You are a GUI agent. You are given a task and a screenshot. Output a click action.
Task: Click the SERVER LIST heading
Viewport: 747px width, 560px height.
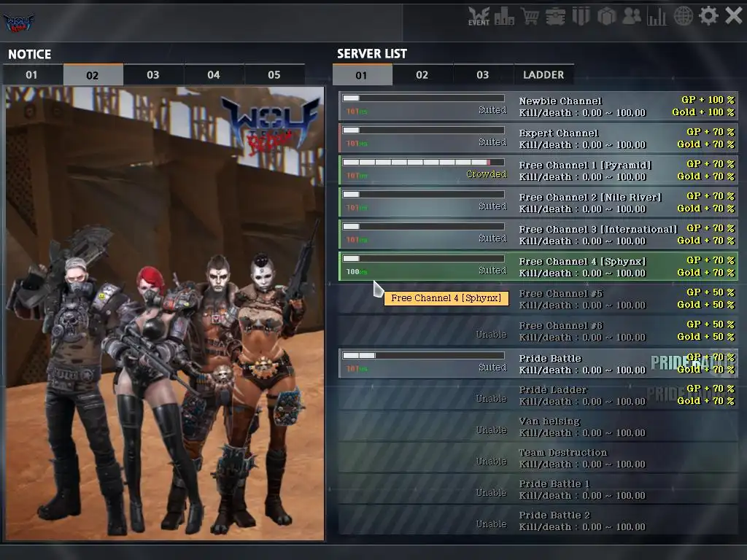coord(372,54)
